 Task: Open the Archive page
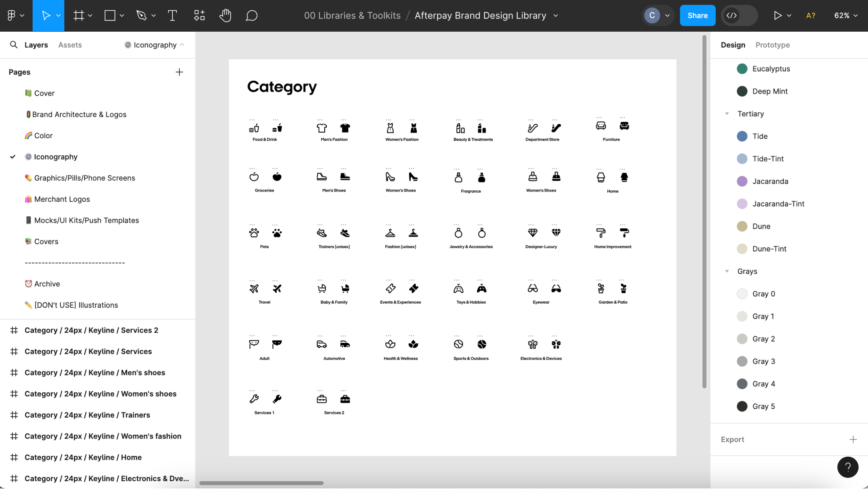tap(47, 284)
